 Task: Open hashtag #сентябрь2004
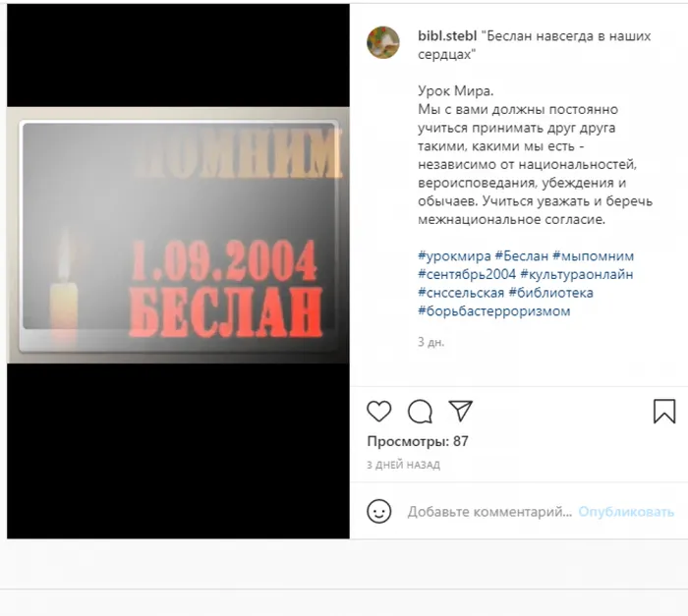[x=467, y=274]
